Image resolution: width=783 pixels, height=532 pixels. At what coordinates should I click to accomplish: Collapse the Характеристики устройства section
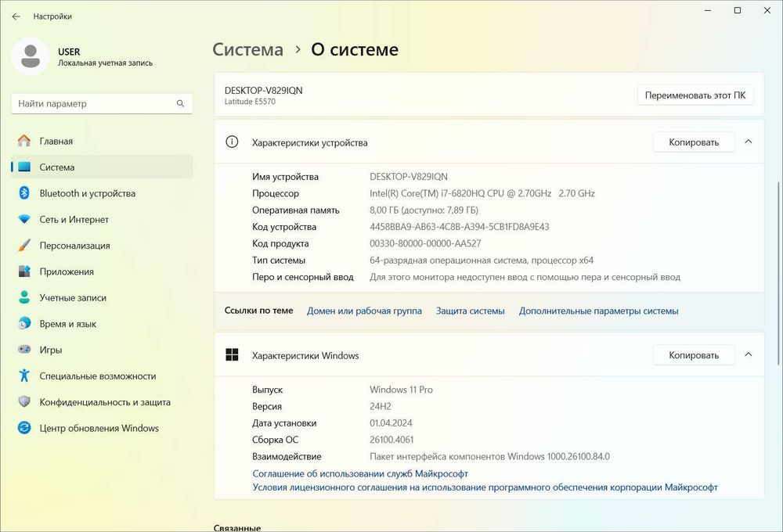pyautogui.click(x=748, y=142)
